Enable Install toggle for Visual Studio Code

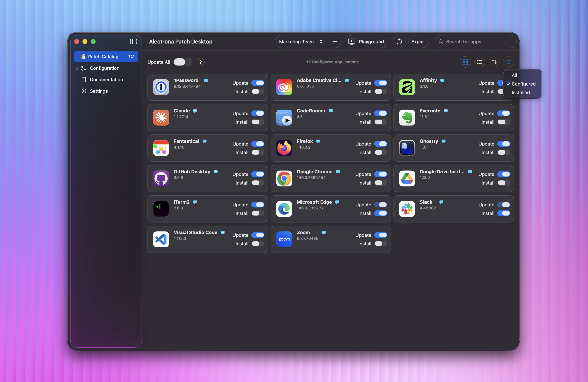tap(257, 244)
